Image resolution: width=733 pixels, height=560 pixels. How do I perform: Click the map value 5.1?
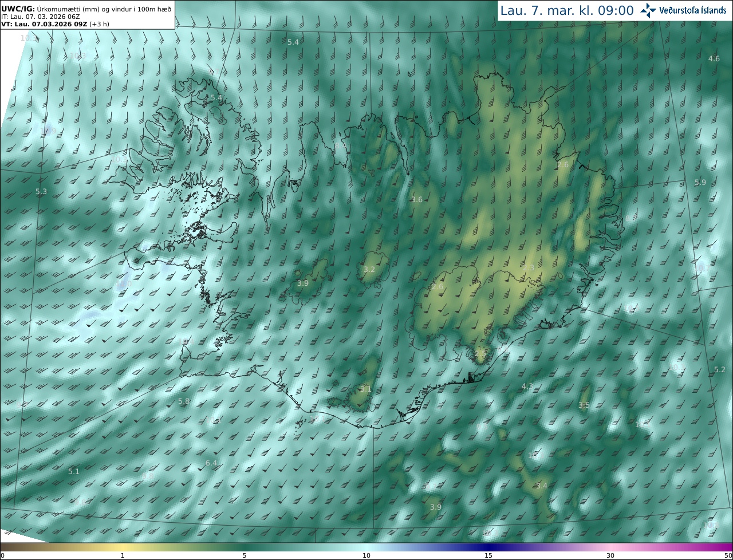[74, 472]
